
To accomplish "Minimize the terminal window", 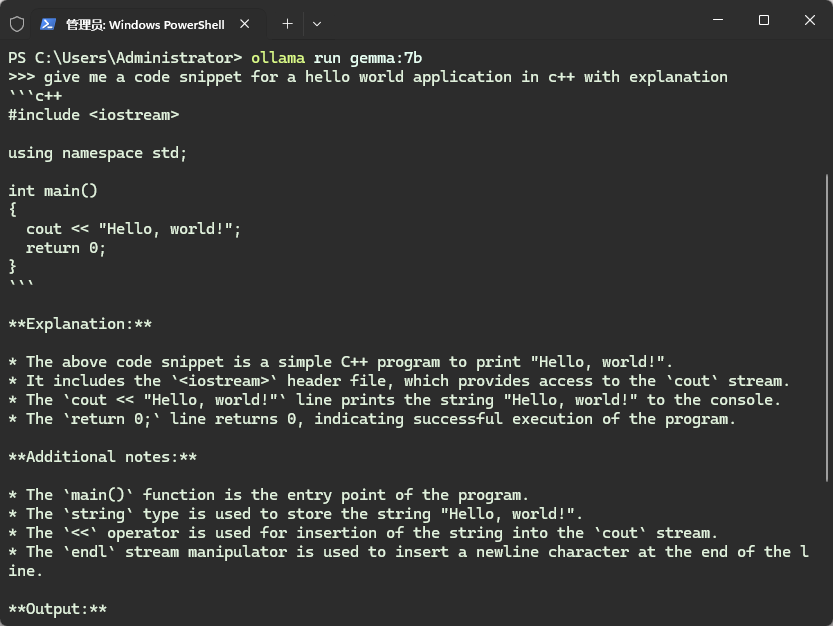I will click(x=718, y=20).
